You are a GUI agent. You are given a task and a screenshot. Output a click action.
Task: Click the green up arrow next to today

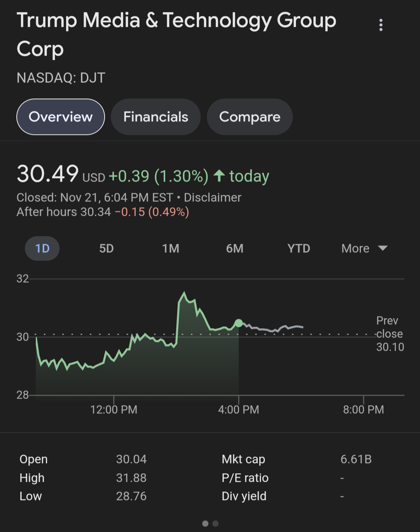[219, 176]
